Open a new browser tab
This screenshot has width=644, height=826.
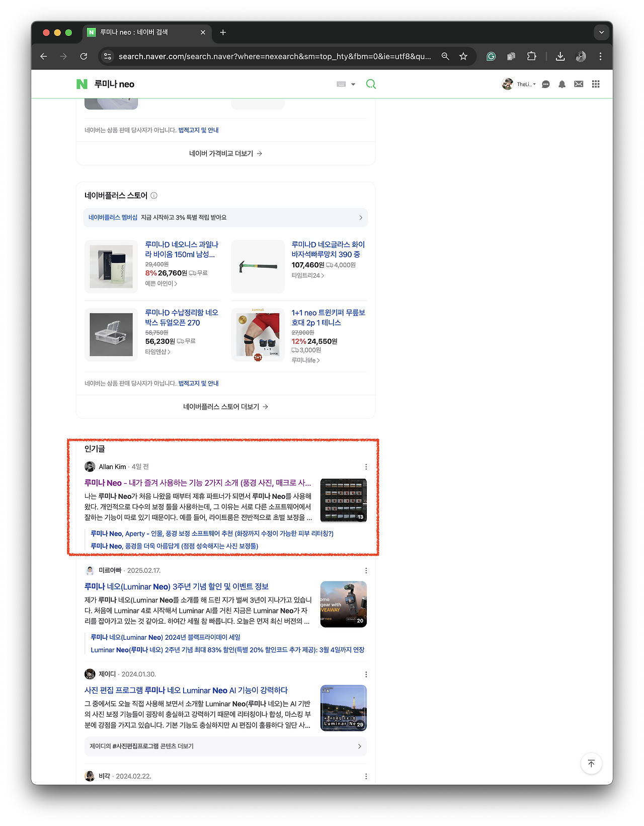pos(223,32)
